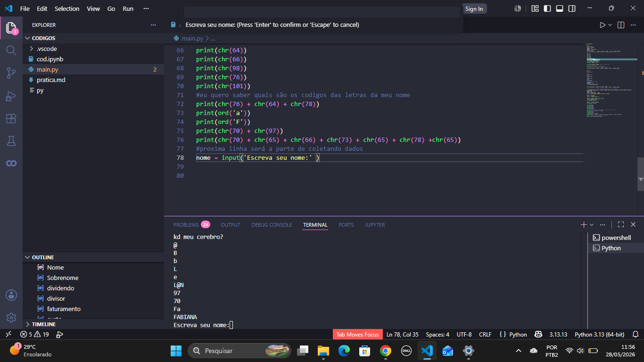Open the Run menu

coord(128,8)
